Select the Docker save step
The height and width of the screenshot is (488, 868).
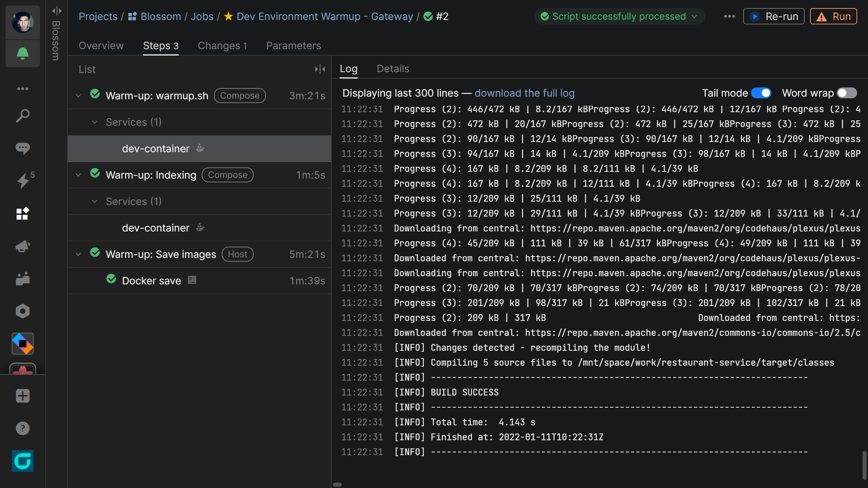pyautogui.click(x=199, y=281)
